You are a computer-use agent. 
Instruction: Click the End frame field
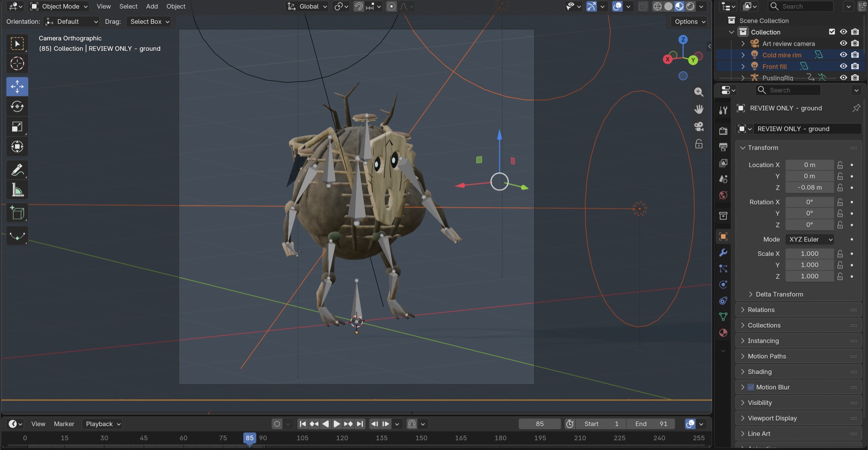pyautogui.click(x=651, y=424)
